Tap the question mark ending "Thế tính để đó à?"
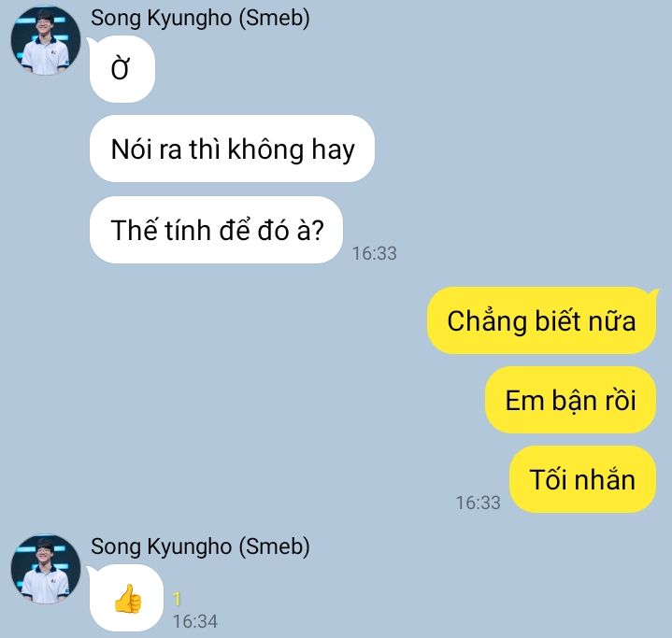 [317, 231]
